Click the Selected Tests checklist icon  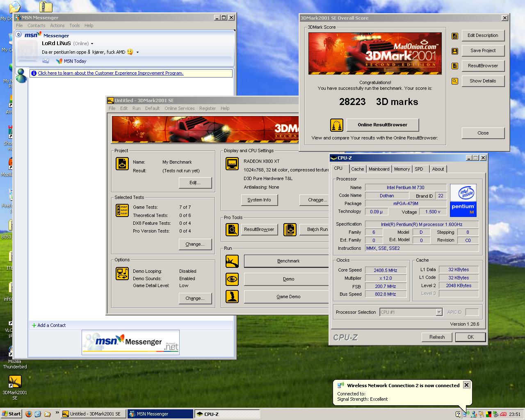pos(122,210)
